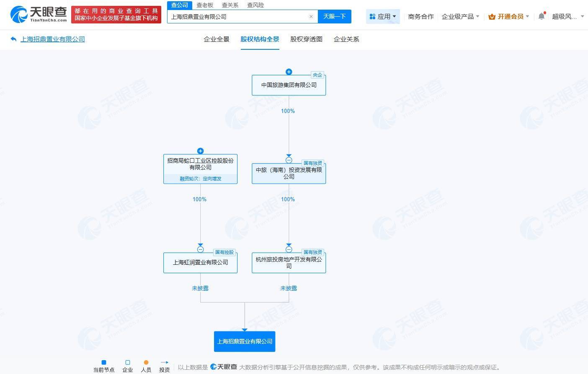The image size is (588, 374).
Task: Click the crown icon next to 开通会员
Action: [x=492, y=17]
